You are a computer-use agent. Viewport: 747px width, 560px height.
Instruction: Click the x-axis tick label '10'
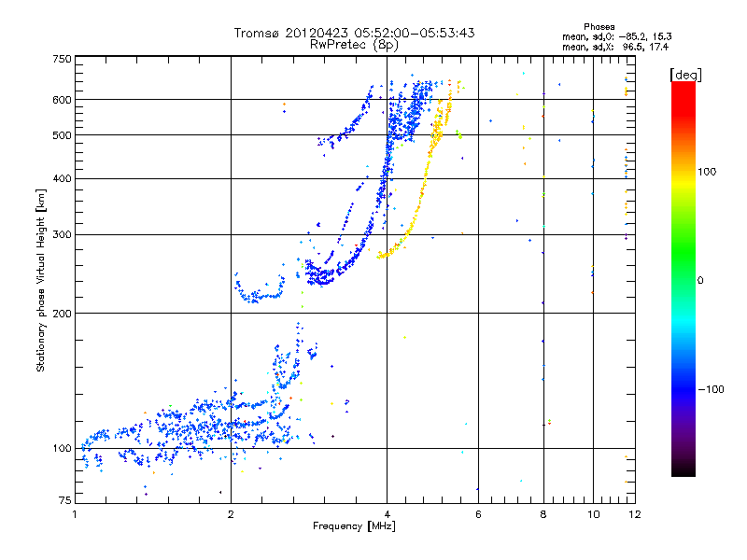(594, 514)
